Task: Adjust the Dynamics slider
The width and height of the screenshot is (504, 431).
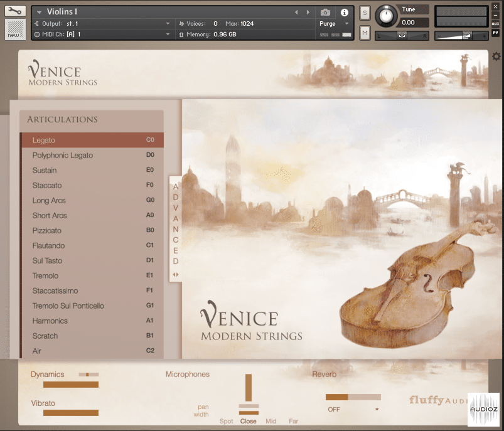Action: click(71, 383)
